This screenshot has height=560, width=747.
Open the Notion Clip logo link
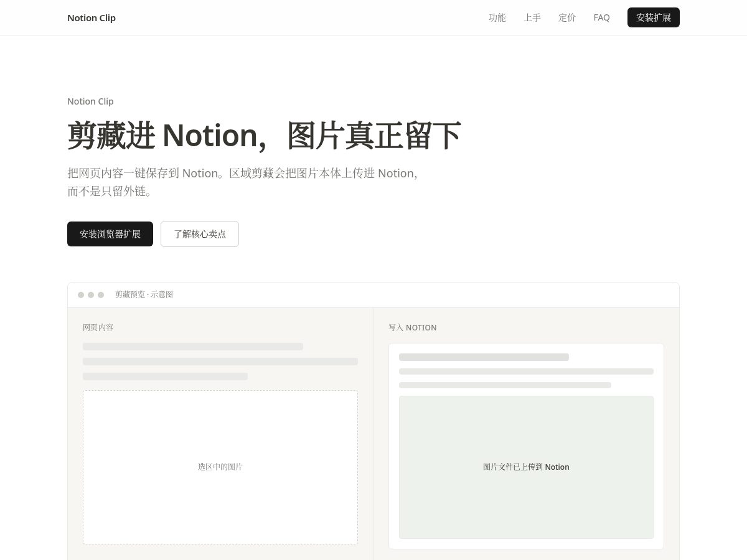click(92, 17)
